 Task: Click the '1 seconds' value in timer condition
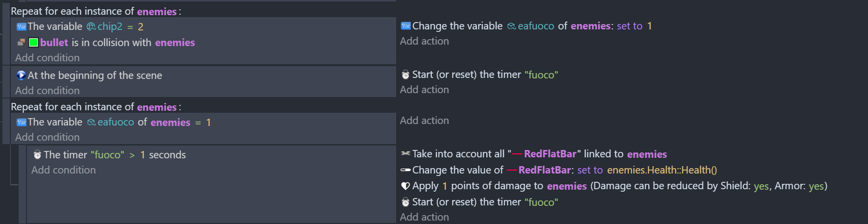[x=142, y=155]
